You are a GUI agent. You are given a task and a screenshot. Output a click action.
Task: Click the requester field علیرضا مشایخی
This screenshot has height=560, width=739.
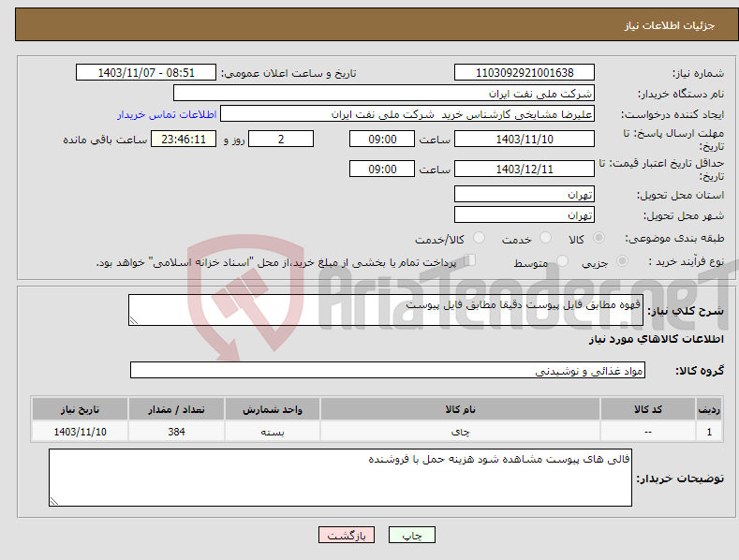pos(407,114)
